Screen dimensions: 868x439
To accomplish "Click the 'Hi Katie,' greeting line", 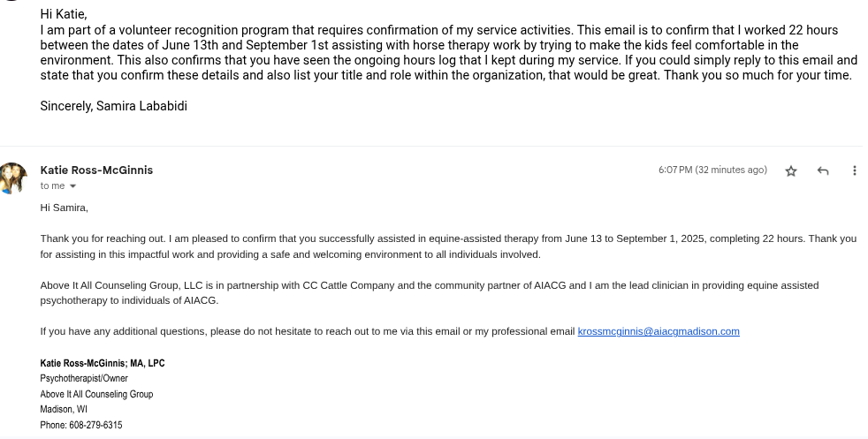I will tap(65, 13).
